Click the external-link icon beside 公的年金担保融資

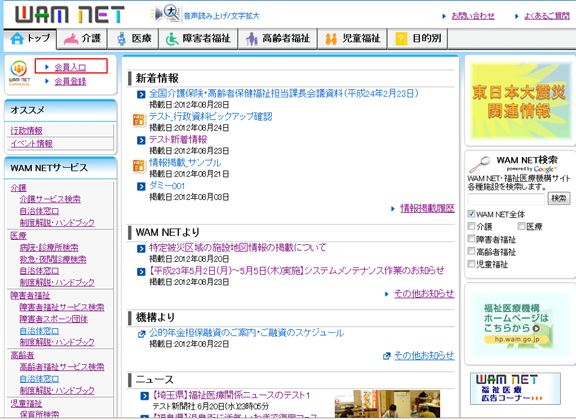click(141, 334)
